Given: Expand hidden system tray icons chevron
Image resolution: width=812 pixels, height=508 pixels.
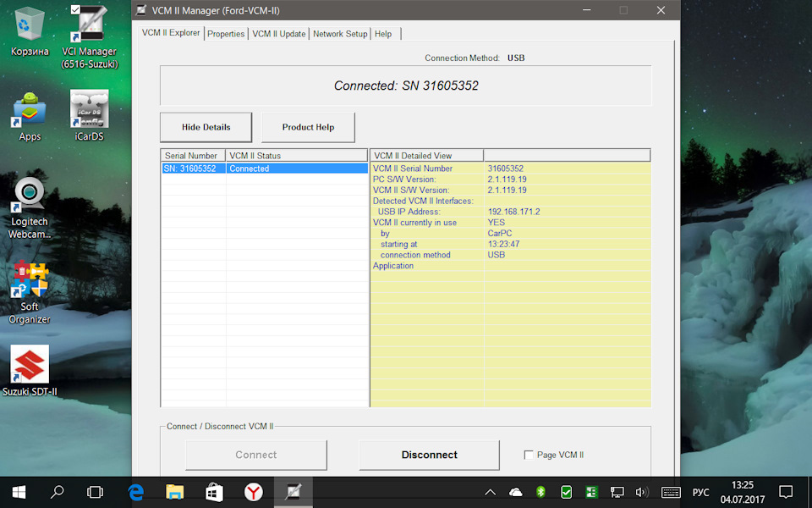Looking at the screenshot, I should (490, 492).
